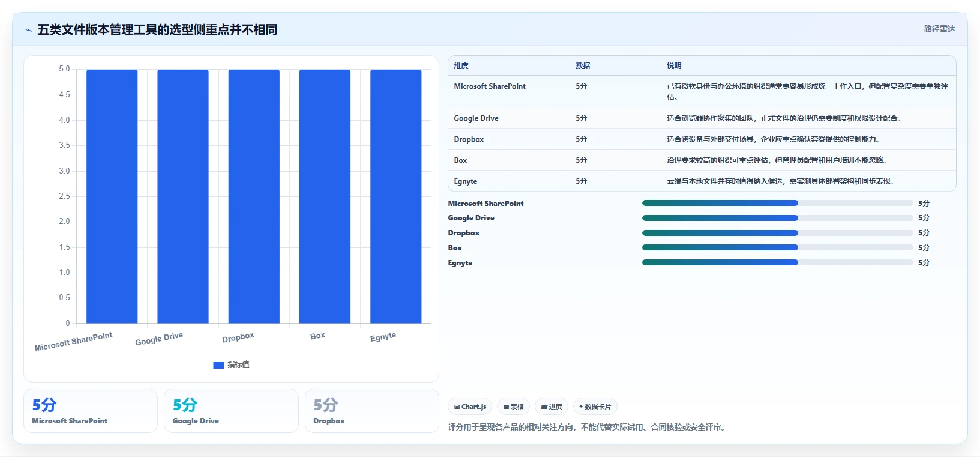Click the 2.5 tick on the y-axis
The image size is (980, 457).
tap(64, 196)
